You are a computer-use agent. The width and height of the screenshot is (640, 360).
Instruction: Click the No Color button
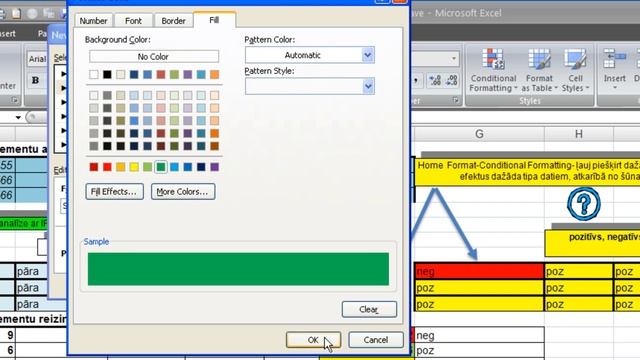tap(154, 56)
